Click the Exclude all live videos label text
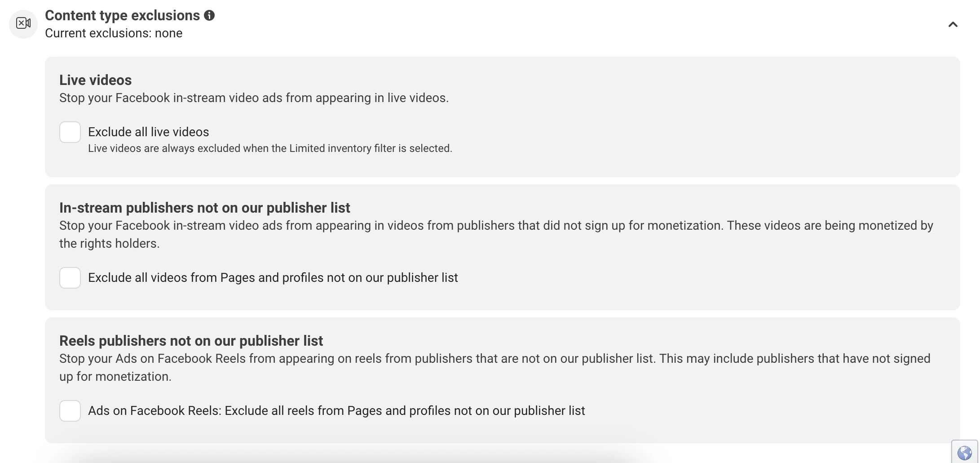Image resolution: width=980 pixels, height=463 pixels. (x=148, y=132)
